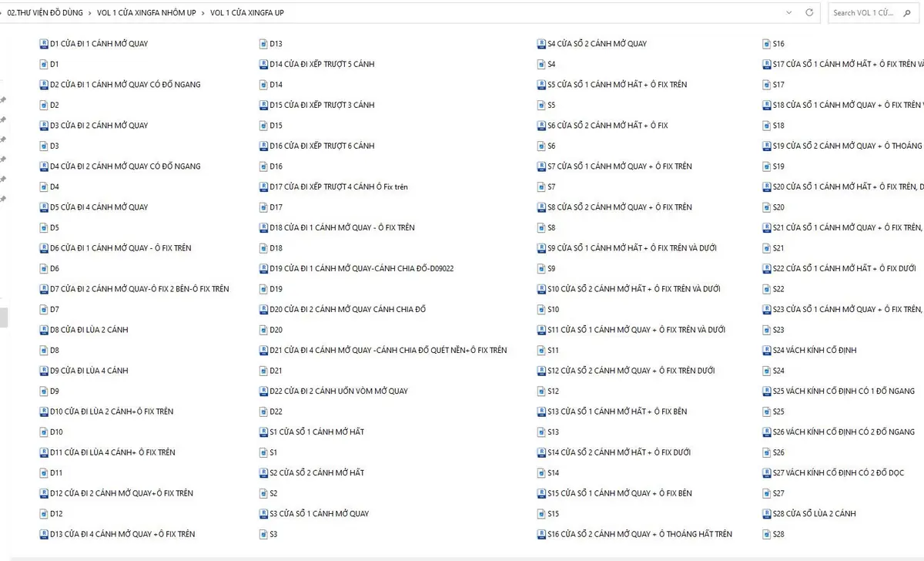Select S16 CỬA SỔ 2 CÁNH MỞ QUAY + Ô THOÁNG HẤT TRÊN
Image resolution: width=924 pixels, height=561 pixels.
click(634, 534)
